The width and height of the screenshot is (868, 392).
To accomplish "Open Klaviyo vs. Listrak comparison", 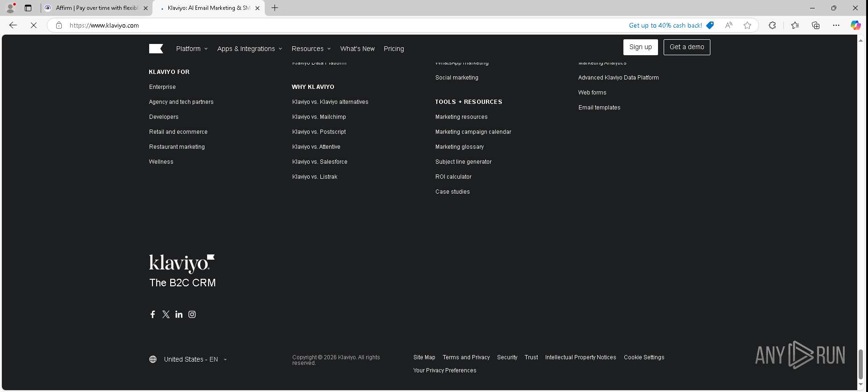I will click(315, 177).
